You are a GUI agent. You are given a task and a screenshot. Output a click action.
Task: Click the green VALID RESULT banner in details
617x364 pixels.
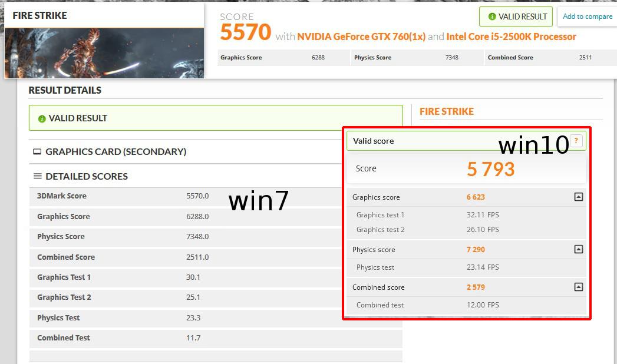pos(216,118)
